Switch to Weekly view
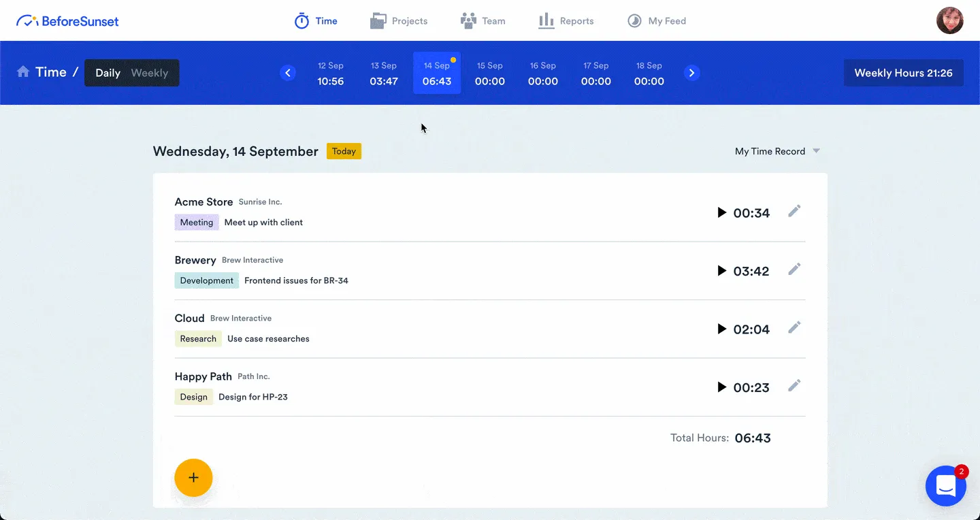Screen dimensions: 980x520 150,73
